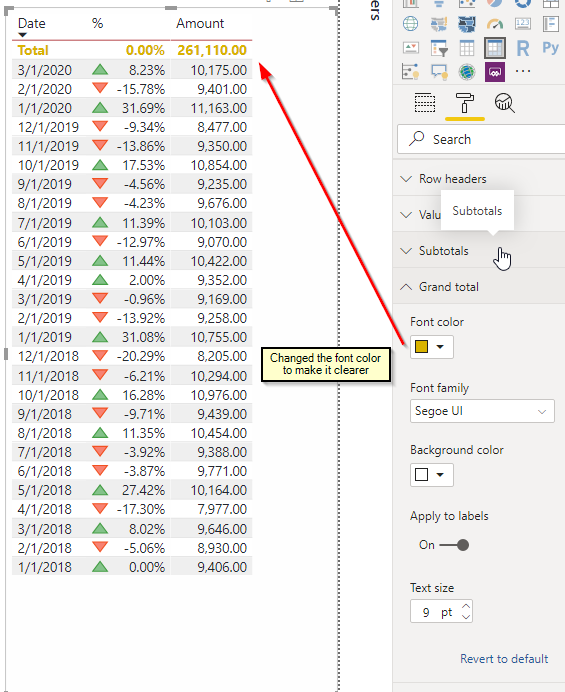Select the 12/1/2019 date cell
Viewport: 565px width, 692px height.
(x=48, y=127)
